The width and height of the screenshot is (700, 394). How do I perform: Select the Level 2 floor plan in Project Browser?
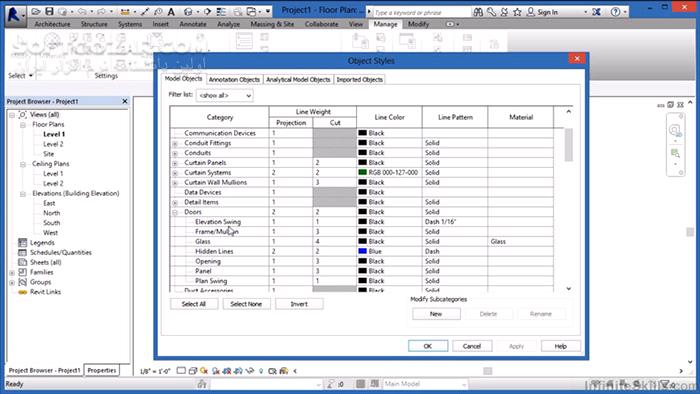[53, 144]
